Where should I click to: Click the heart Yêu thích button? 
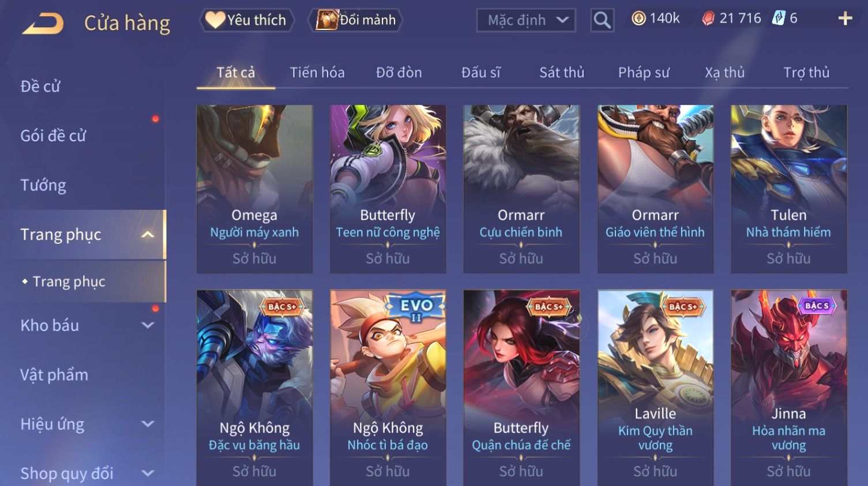247,20
